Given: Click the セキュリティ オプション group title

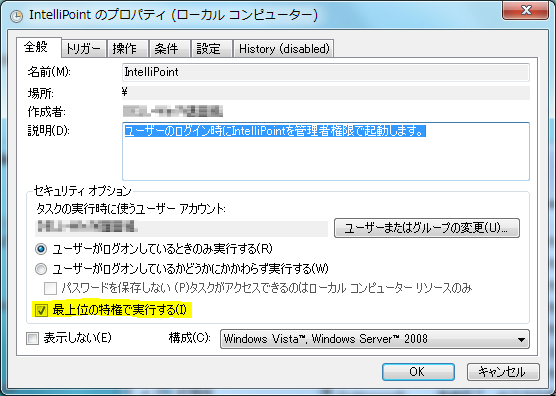Looking at the screenshot, I should tap(82, 191).
